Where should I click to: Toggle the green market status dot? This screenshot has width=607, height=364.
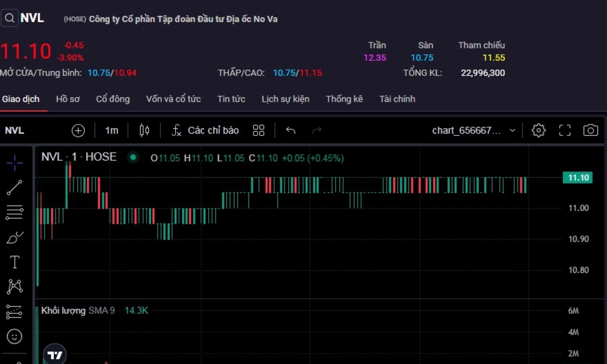point(134,157)
